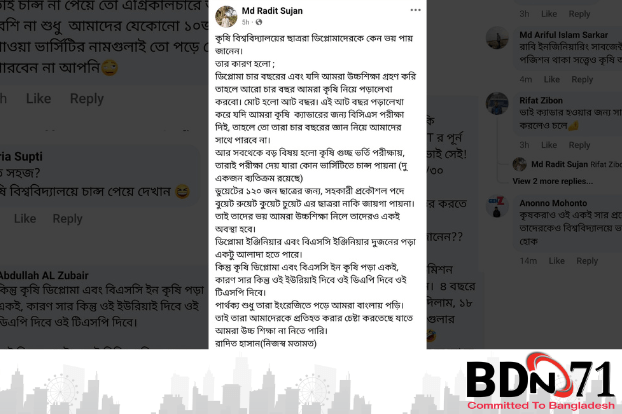
Task: Click the public globe privacy icon
Action: [259, 22]
